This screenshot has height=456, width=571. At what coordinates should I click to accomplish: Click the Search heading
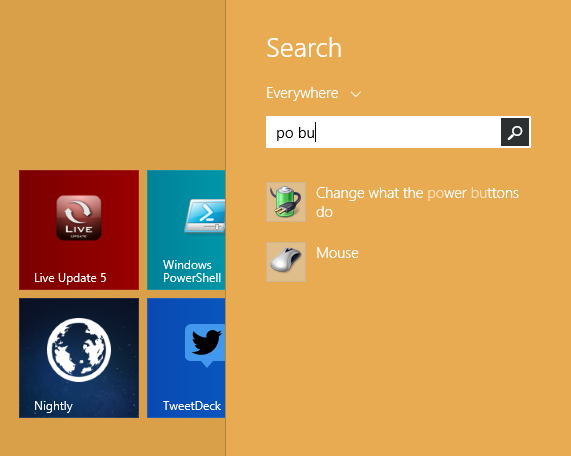pyautogui.click(x=304, y=48)
